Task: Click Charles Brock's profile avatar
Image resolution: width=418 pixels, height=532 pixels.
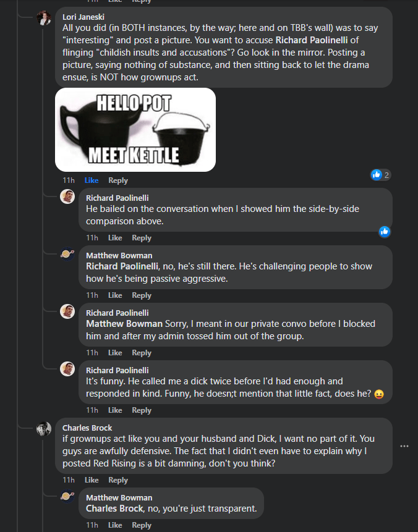Action: click(x=44, y=429)
